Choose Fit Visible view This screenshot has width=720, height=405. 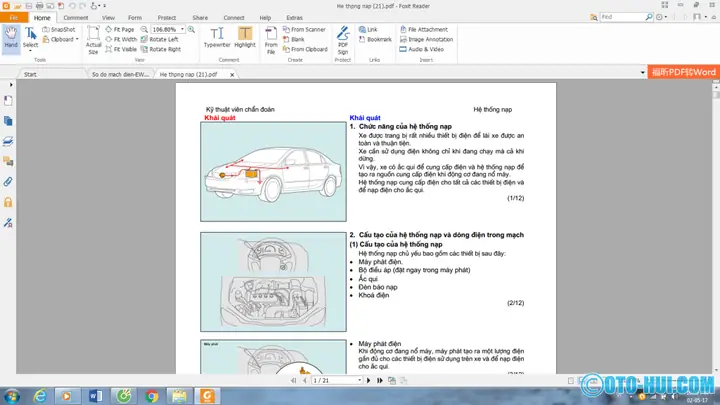[x=121, y=49]
